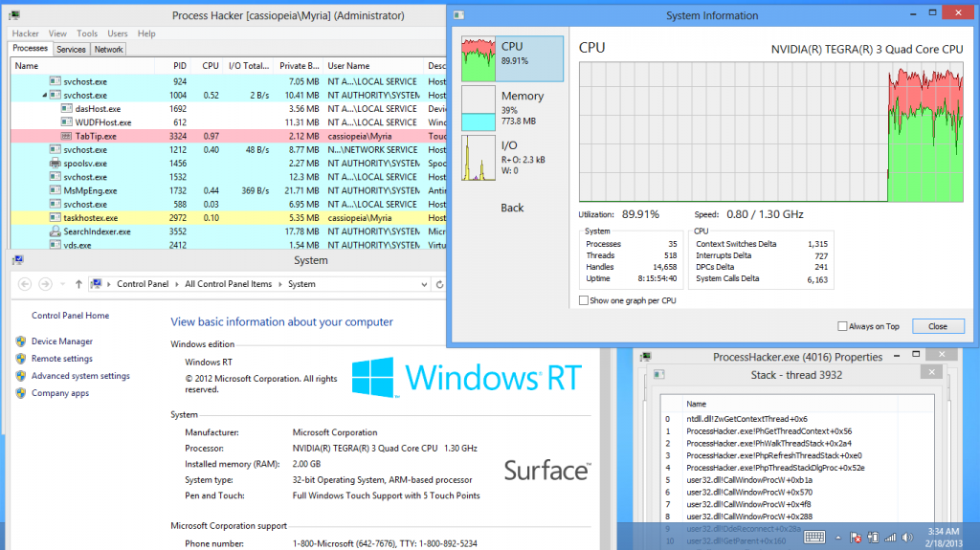Click the shield icon next to Remote settings

[x=21, y=359]
